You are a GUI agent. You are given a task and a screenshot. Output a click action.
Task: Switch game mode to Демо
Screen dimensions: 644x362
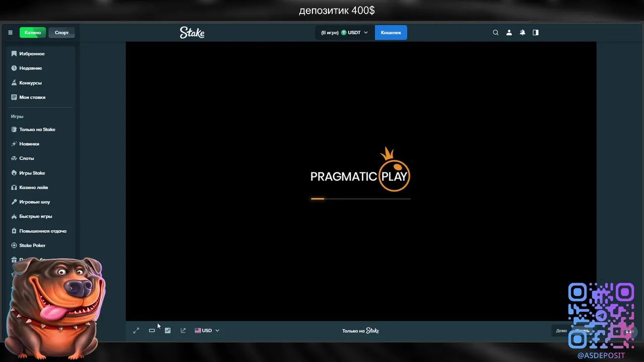point(561,331)
